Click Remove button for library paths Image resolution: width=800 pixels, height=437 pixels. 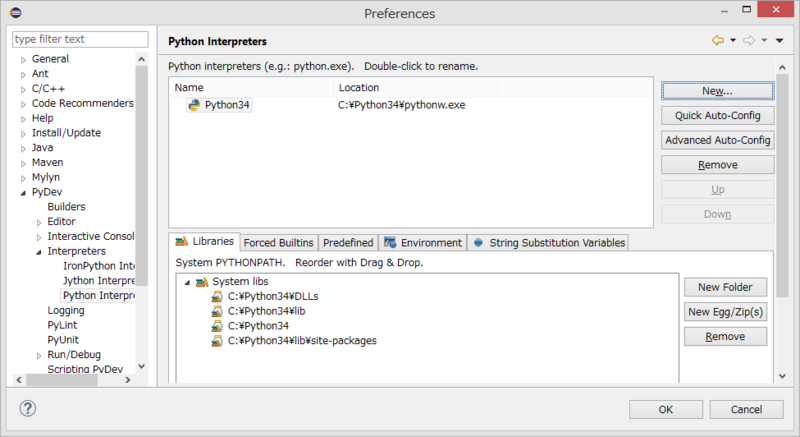pos(725,337)
